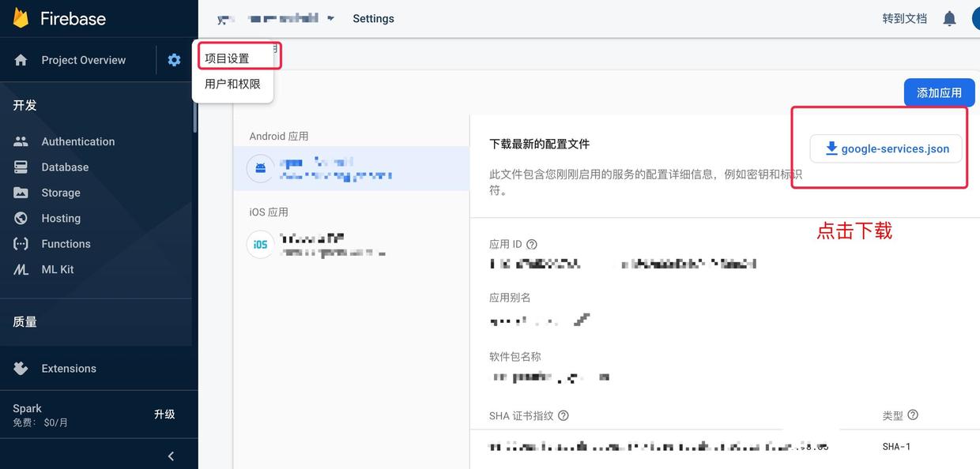Open 转到文档 documentation link
Viewport: 980px width, 469px height.
click(904, 17)
